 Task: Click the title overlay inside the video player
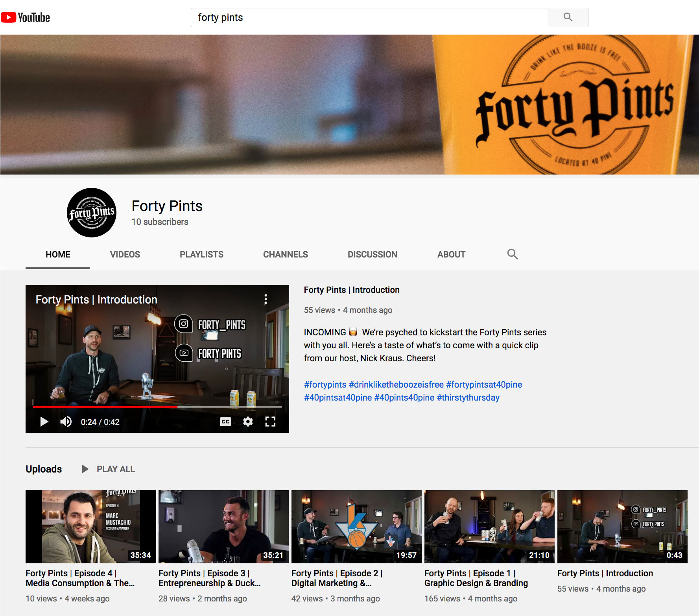[x=96, y=300]
